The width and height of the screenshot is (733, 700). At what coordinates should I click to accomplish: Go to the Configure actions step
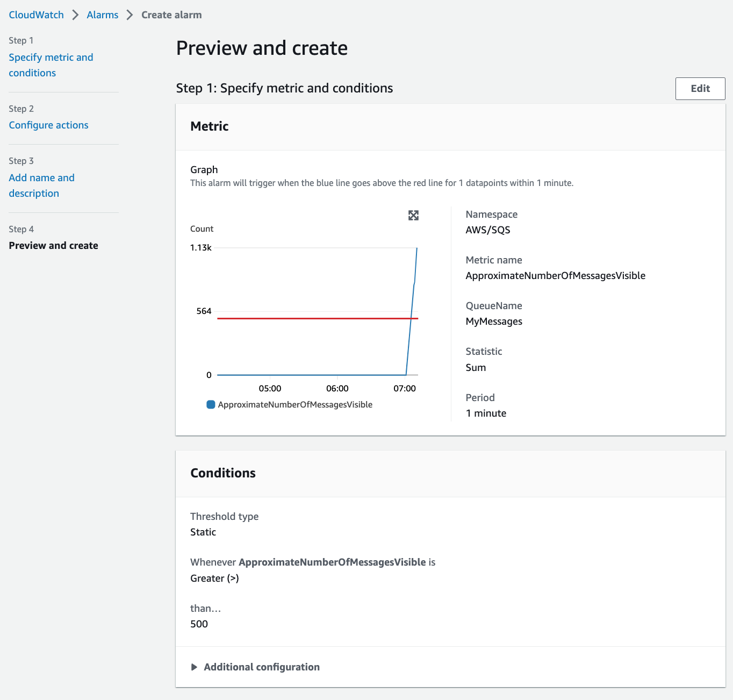(48, 125)
